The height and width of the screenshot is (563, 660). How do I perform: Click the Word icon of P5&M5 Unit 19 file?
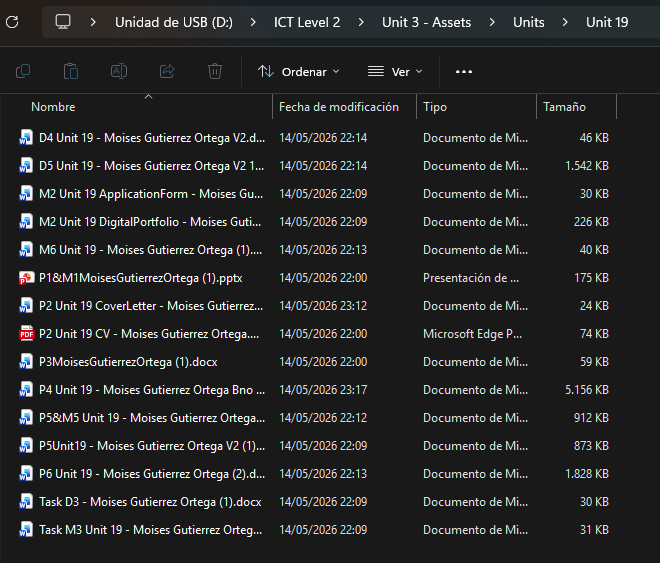pos(26,418)
